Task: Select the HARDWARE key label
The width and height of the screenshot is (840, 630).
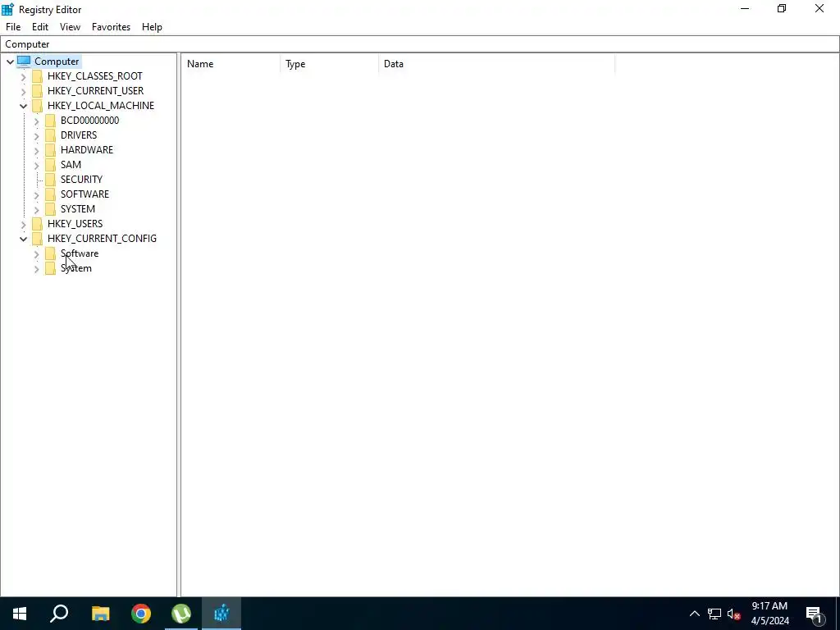Action: (87, 150)
